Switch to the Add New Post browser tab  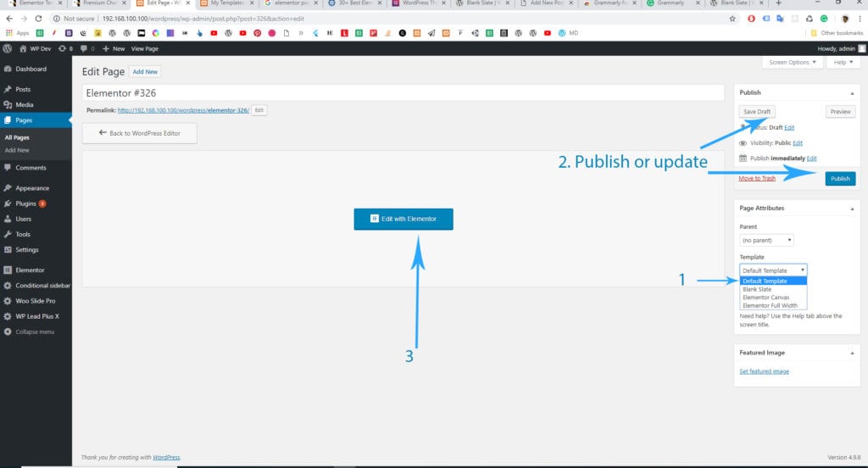click(x=546, y=3)
